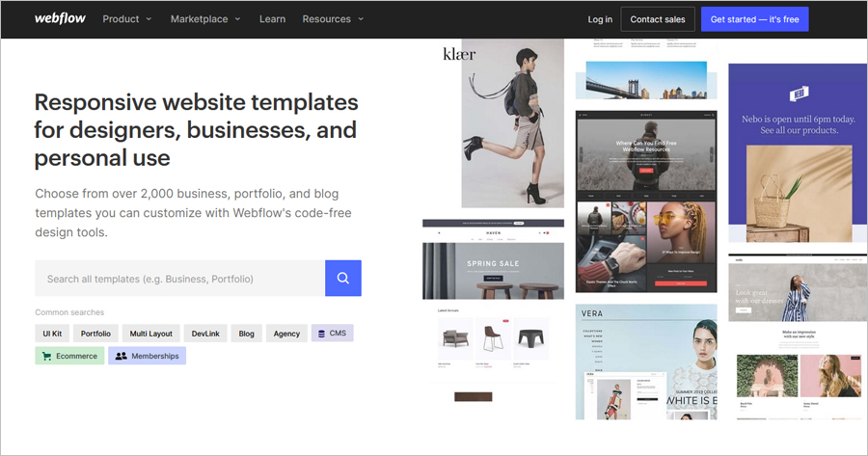
Task: Click Get started — it's free button
Action: 754,19
